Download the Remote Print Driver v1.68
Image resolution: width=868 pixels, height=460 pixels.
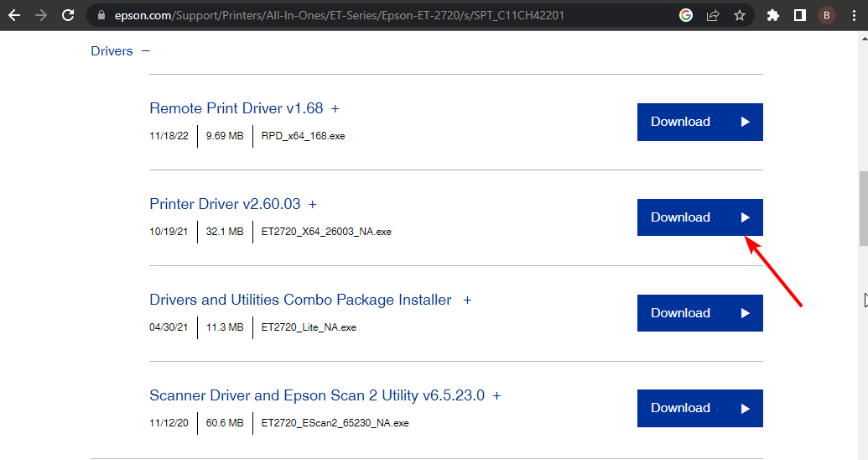699,122
